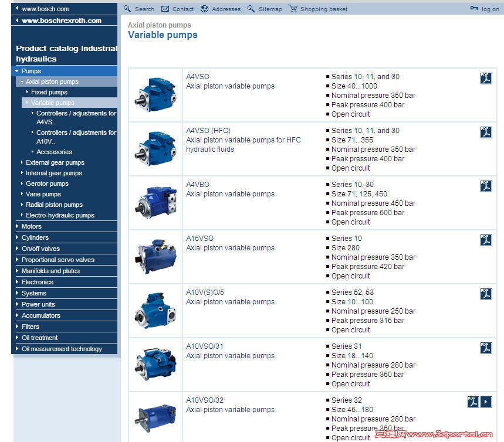Viewport: 504px width, 442px height.
Task: Click the Addresses text link
Action: tap(226, 9)
